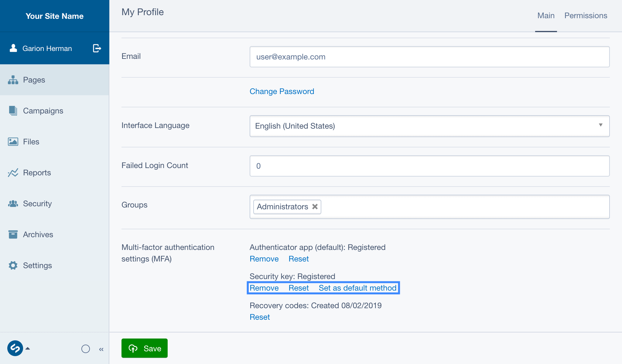Viewport: 622px width, 364px height.
Task: Switch to the Permissions tab
Action: coord(586,15)
